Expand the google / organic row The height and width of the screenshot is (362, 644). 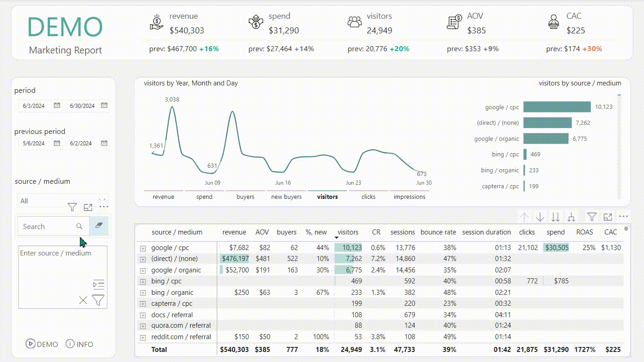[143, 271]
